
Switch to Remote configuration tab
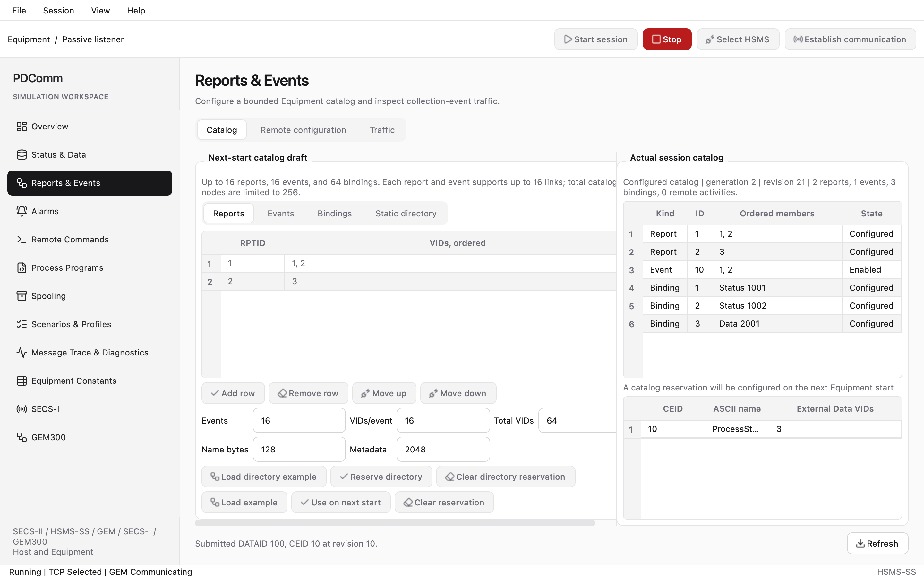click(x=303, y=130)
